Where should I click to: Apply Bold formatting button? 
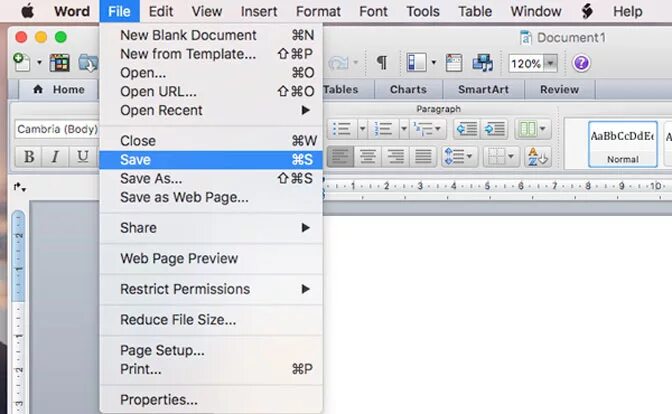(x=29, y=157)
